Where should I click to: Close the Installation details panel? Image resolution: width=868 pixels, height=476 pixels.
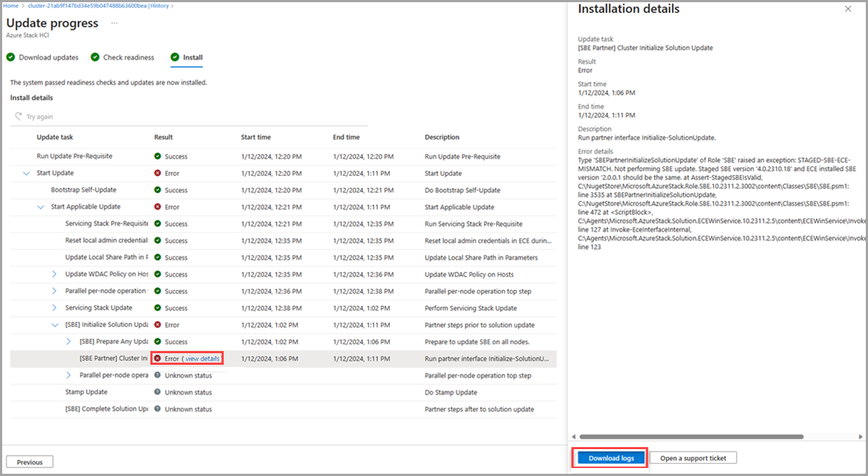pyautogui.click(x=848, y=9)
